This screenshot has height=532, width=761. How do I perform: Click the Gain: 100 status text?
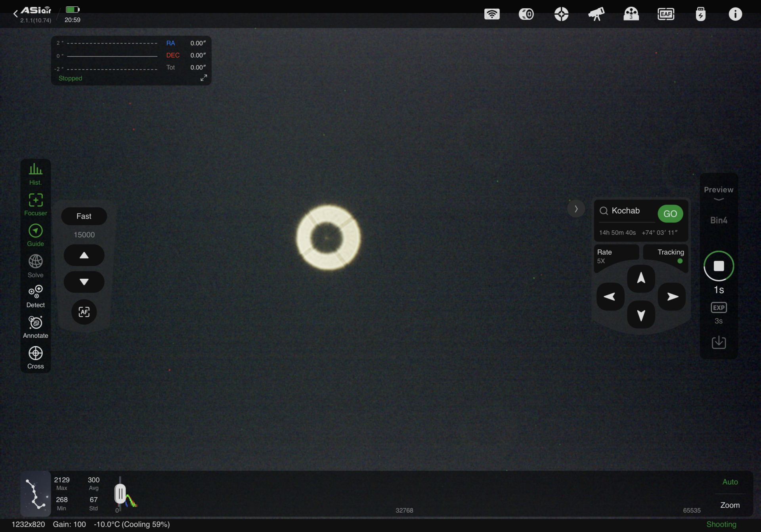69,524
